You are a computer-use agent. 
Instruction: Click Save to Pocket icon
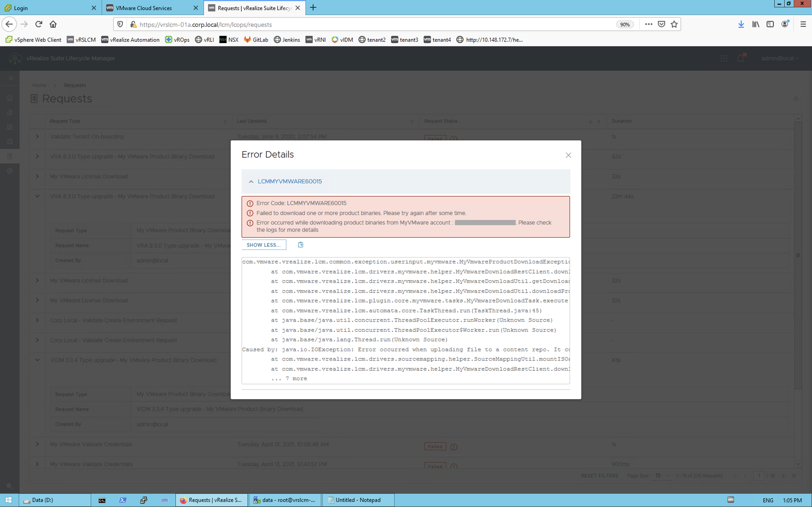[x=661, y=24]
